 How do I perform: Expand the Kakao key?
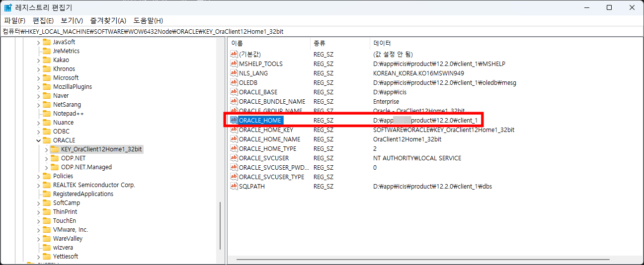tap(38, 60)
